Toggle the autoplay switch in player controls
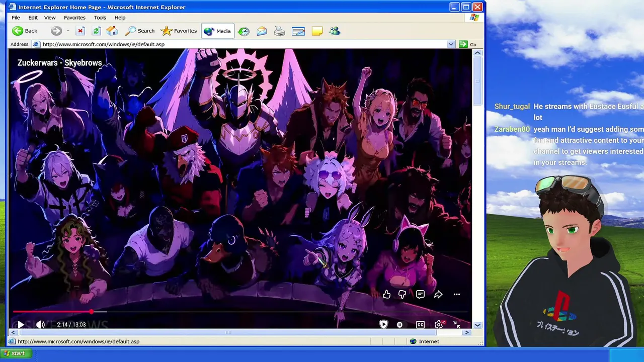 click(x=399, y=325)
